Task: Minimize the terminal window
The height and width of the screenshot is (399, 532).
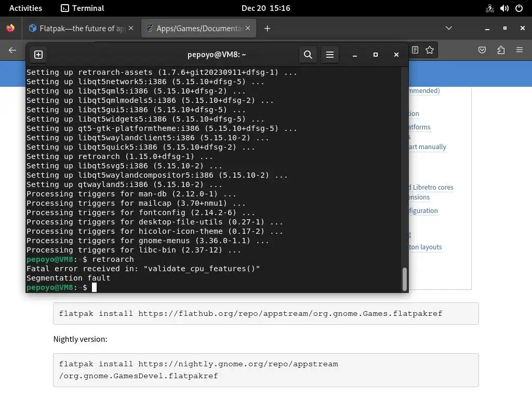Action: point(354,55)
